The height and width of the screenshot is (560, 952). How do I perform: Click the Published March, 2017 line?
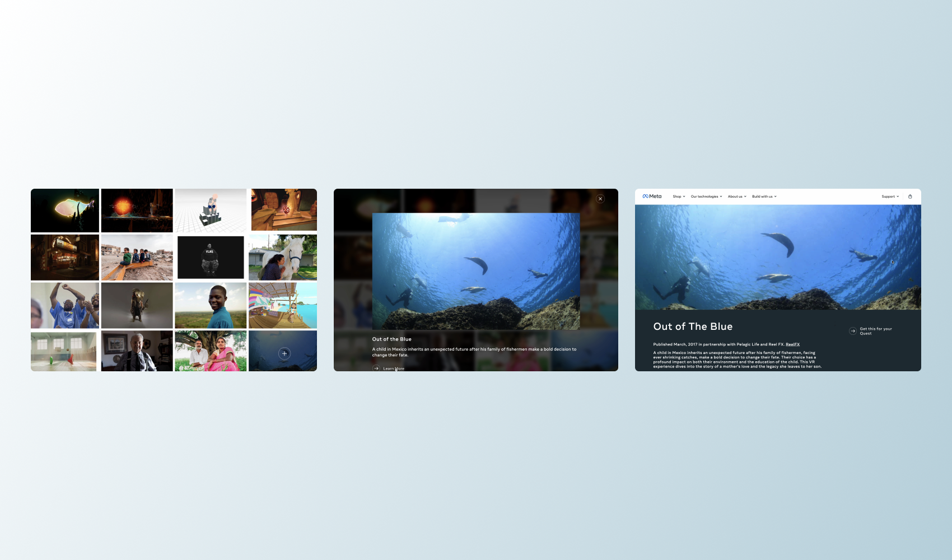(x=726, y=344)
